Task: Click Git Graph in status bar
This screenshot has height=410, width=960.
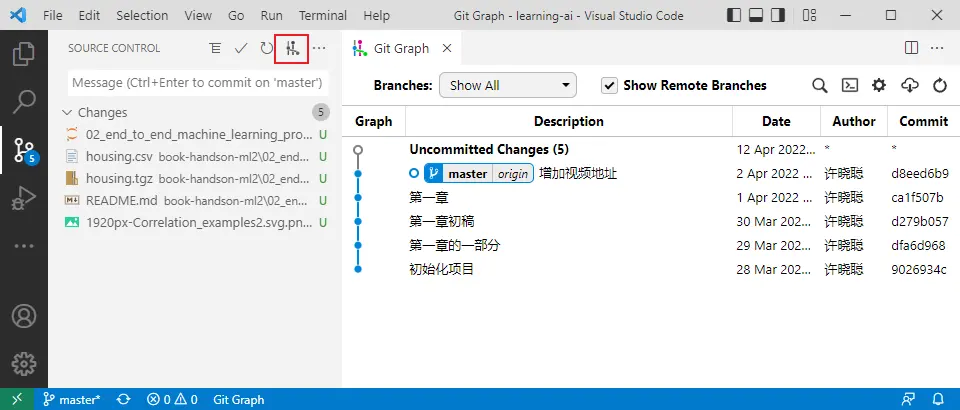Action: click(238, 399)
